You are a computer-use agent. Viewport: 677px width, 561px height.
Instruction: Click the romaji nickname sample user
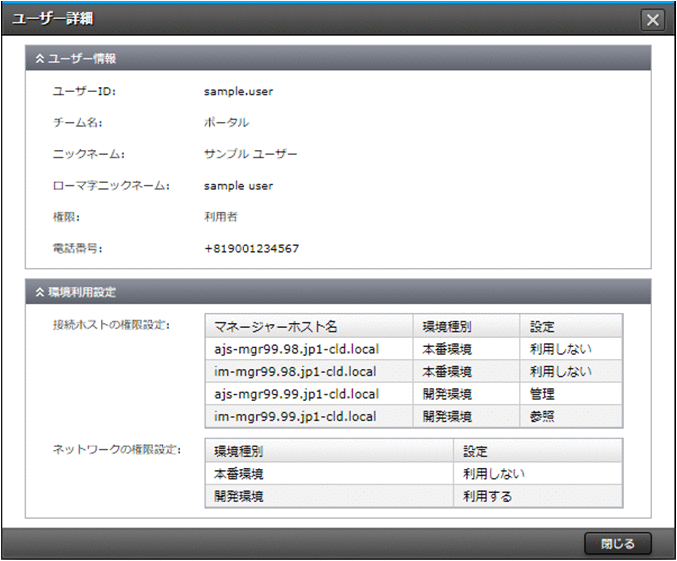point(238,186)
